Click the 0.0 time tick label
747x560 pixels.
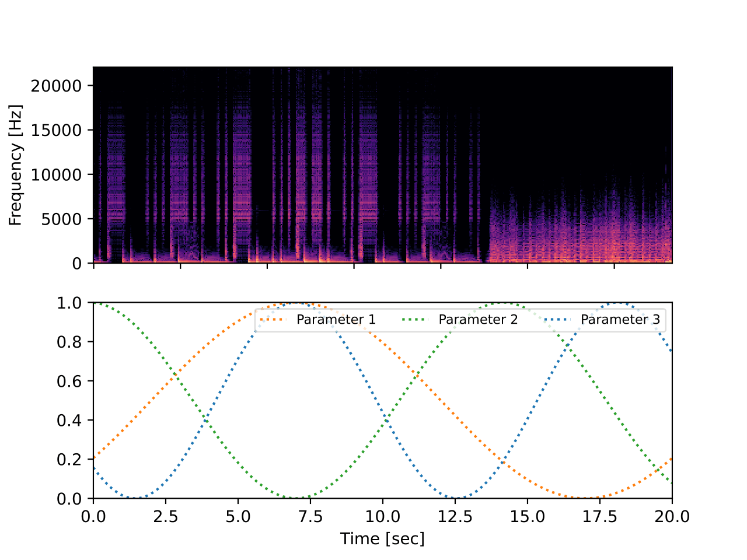point(93,516)
